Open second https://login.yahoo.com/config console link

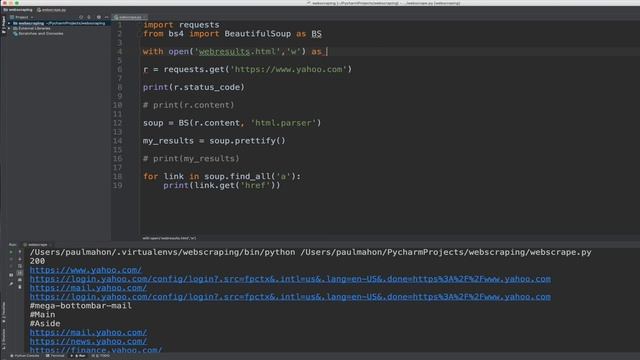290,297
